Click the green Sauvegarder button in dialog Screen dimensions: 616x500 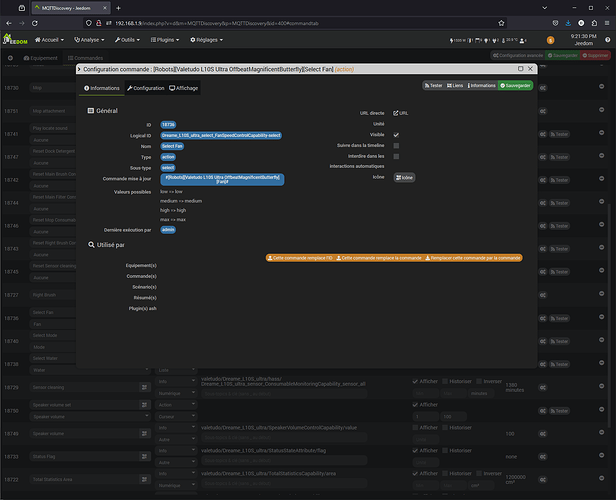coord(517,86)
